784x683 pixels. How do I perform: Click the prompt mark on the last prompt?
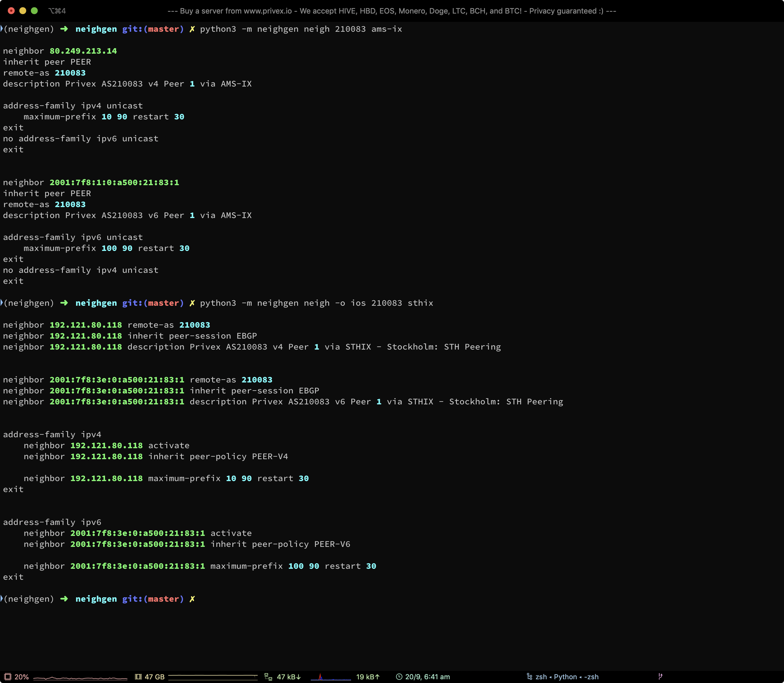(1, 598)
